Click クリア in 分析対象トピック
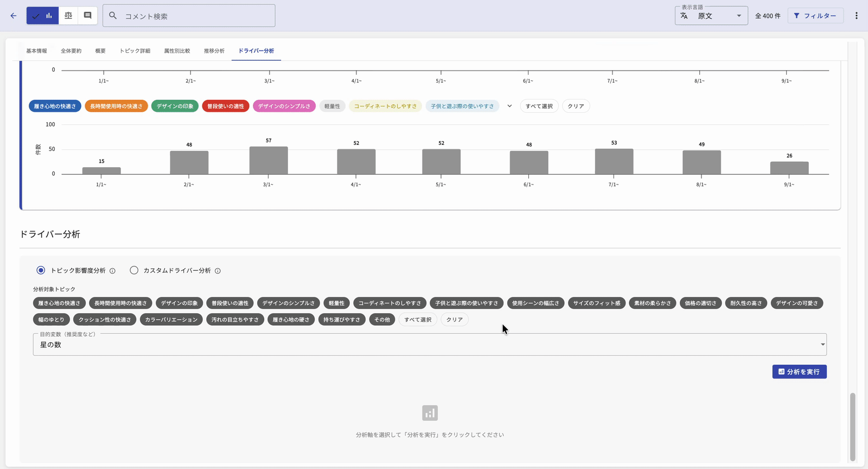Viewport: 868px width, 469px height. [454, 320]
